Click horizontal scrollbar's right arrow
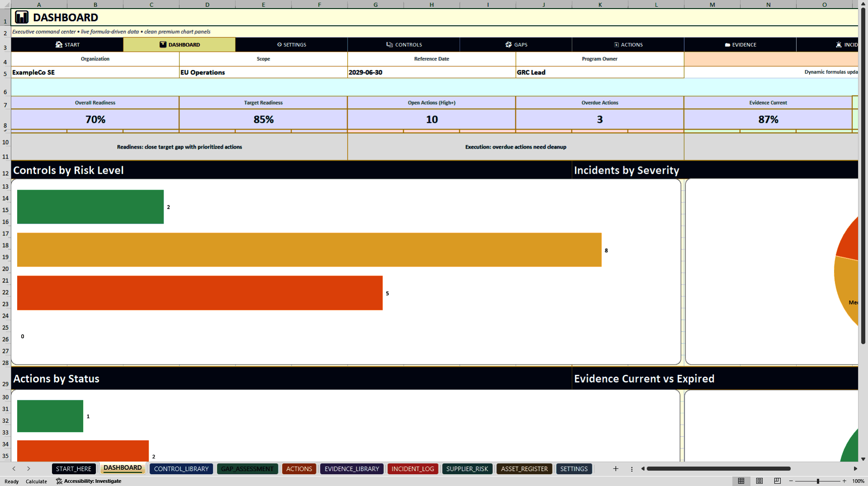Image resolution: width=868 pixels, height=486 pixels. [x=855, y=469]
